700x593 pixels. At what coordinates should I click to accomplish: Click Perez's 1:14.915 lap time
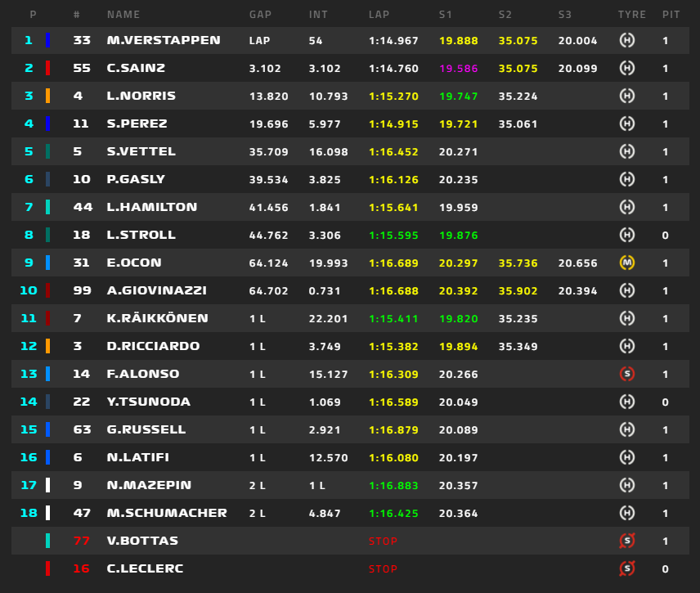tap(393, 124)
